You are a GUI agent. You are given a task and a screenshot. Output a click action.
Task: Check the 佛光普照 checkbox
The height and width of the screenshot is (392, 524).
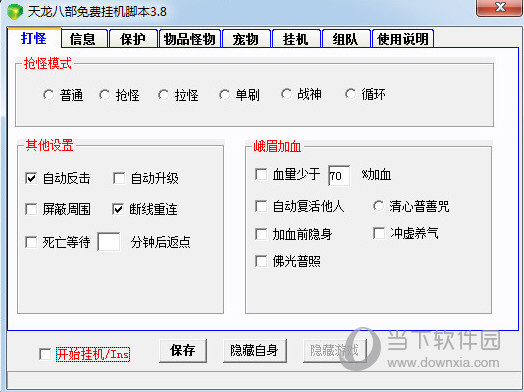(x=261, y=261)
